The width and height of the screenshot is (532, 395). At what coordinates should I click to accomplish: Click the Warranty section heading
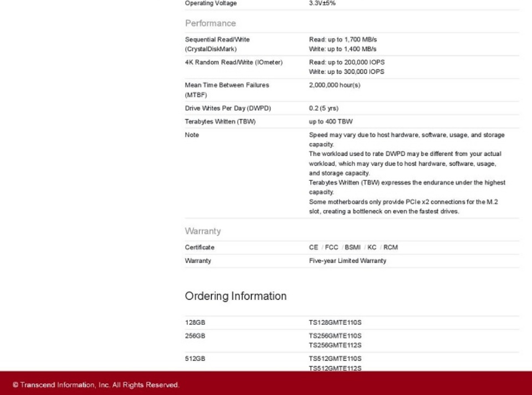[x=203, y=231]
